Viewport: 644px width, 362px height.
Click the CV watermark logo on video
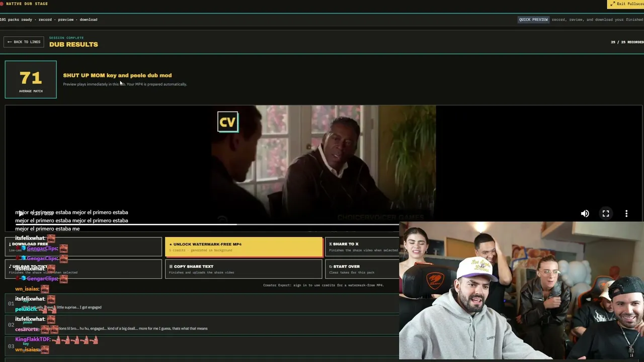point(228,122)
